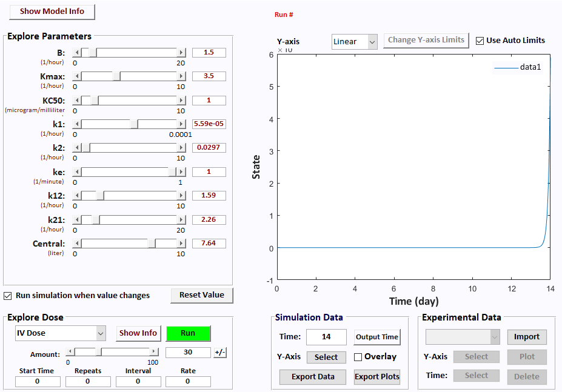Export the simulation plots
Image resolution: width=562 pixels, height=392 pixels.
pos(376,376)
